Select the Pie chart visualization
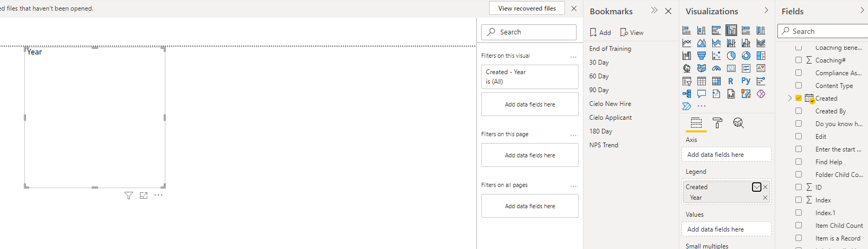868x249 pixels. coord(731,56)
